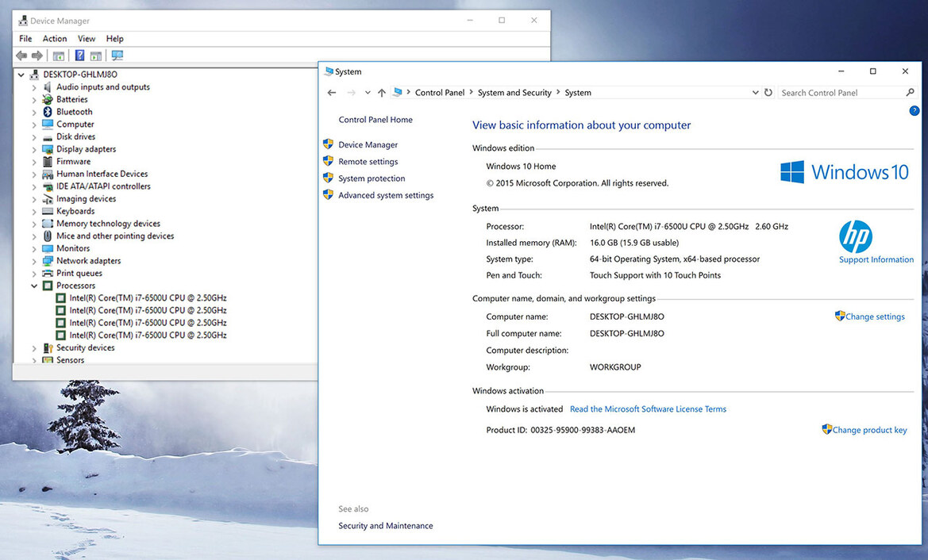Image resolution: width=928 pixels, height=560 pixels.
Task: Select the Display adapters icon
Action: point(48,149)
